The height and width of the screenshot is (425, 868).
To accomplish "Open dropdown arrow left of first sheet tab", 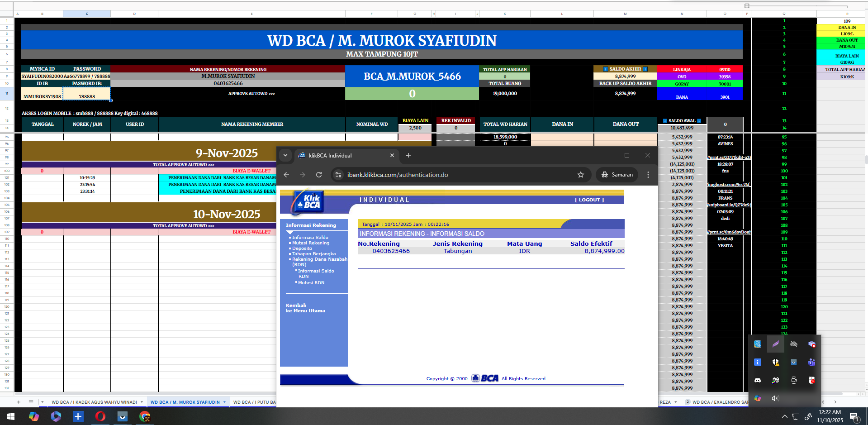I will [x=43, y=402].
